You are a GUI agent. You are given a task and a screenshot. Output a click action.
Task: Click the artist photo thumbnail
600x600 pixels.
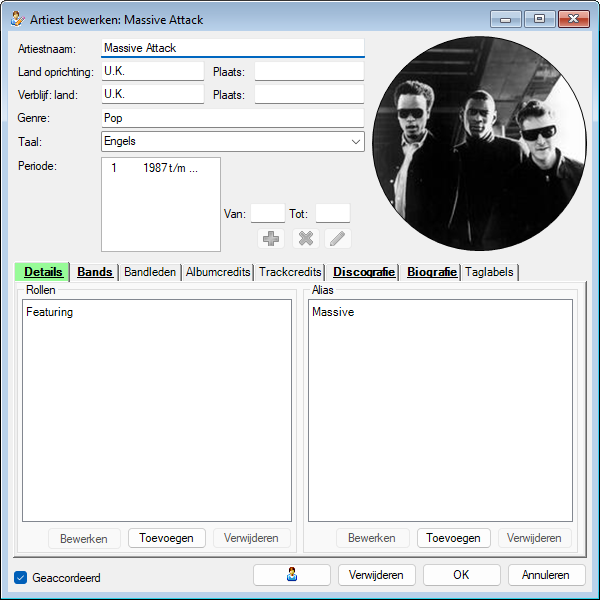click(477, 143)
